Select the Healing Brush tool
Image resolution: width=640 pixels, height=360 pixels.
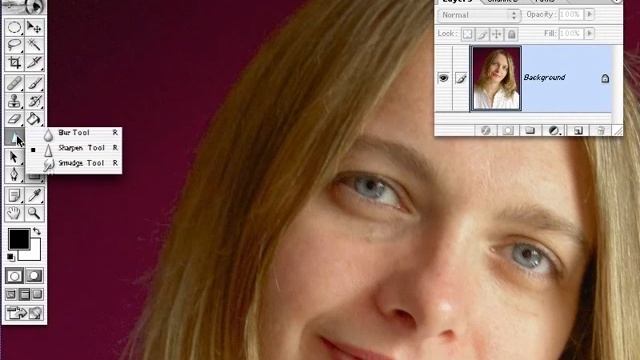[x=14, y=83]
